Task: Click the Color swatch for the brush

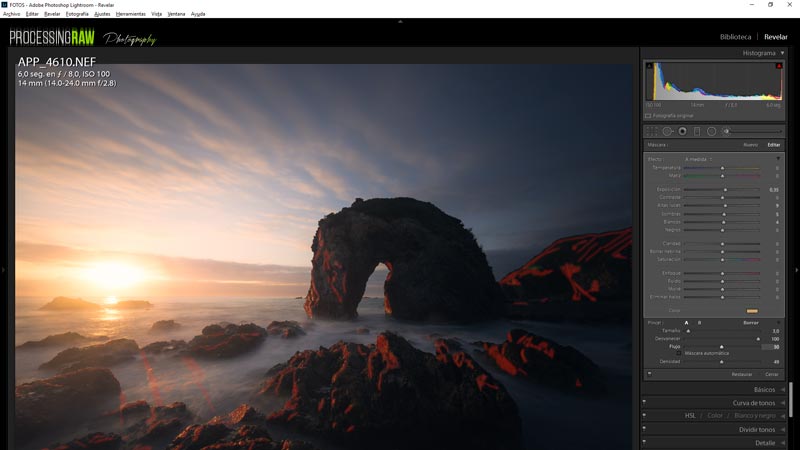Action: 752,311
